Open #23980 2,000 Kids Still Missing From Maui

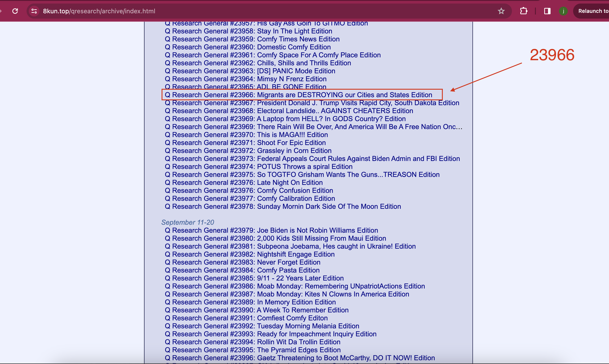click(275, 238)
